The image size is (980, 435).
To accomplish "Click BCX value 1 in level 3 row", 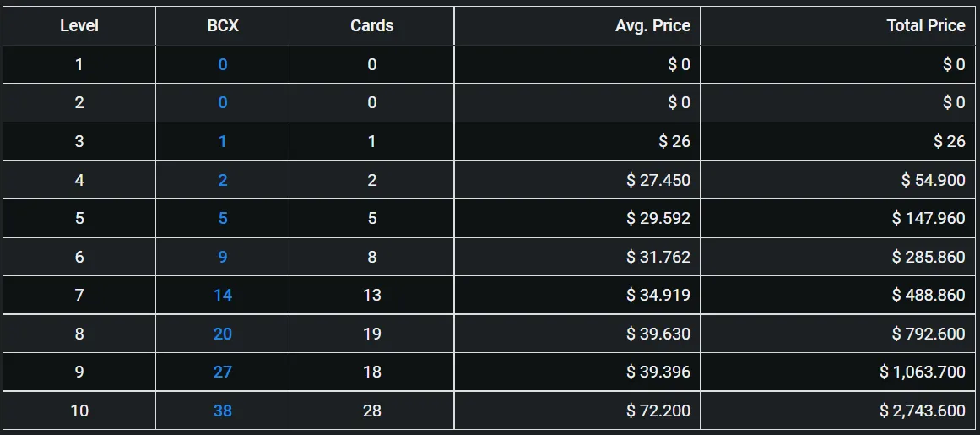I will point(223,141).
